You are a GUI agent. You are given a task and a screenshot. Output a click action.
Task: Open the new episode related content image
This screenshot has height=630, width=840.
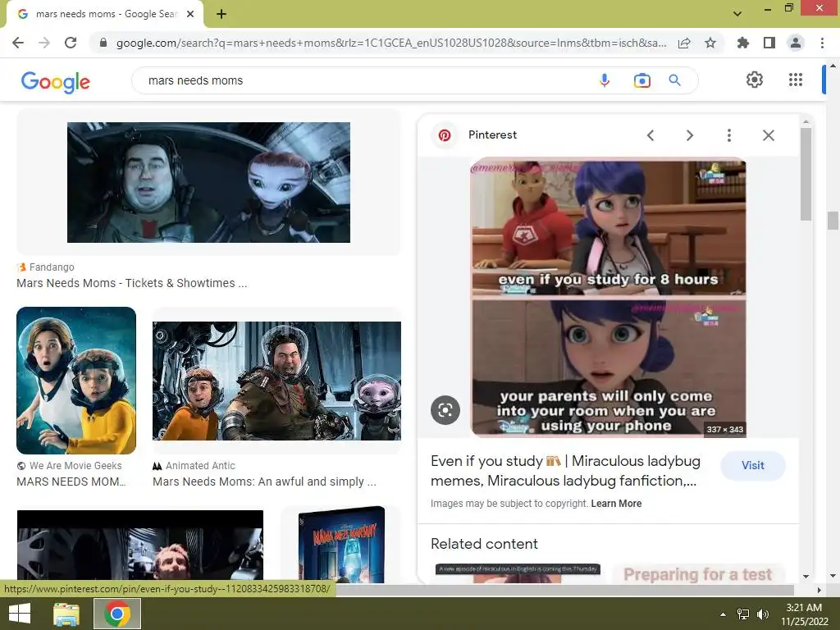[518, 573]
